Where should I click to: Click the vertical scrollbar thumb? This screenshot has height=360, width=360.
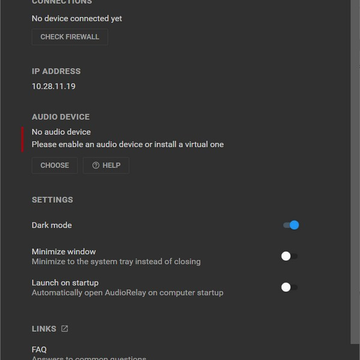tap(355, 172)
